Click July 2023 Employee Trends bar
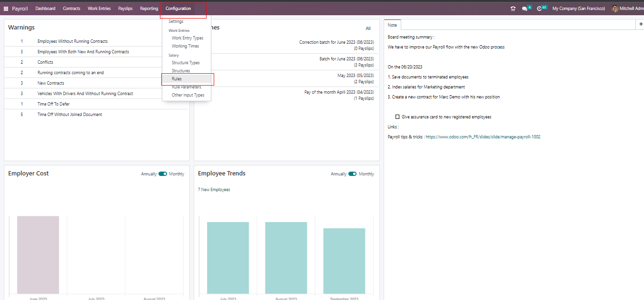The image size is (644, 300). (228, 258)
